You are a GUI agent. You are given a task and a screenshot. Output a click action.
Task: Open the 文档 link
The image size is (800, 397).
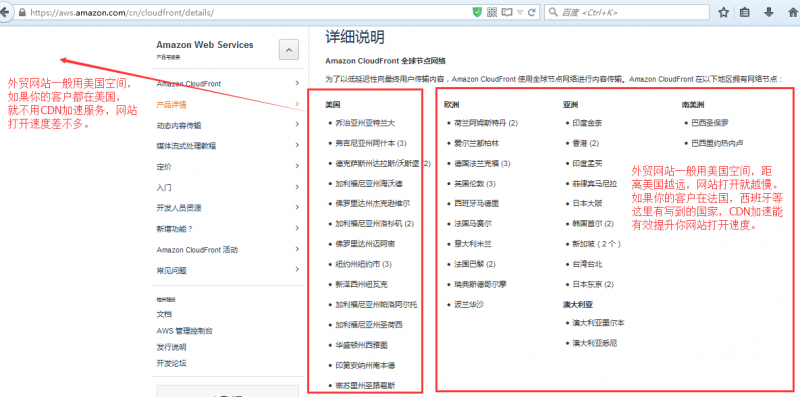164,314
